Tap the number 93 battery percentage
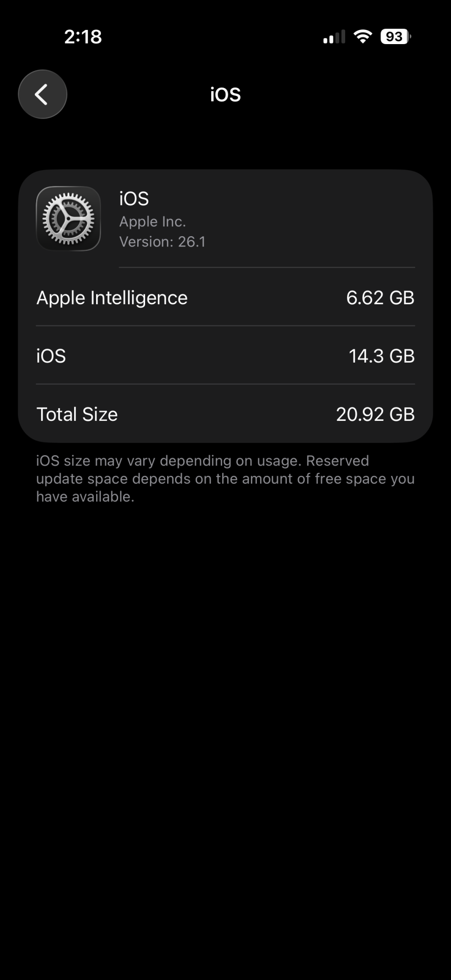 click(394, 36)
